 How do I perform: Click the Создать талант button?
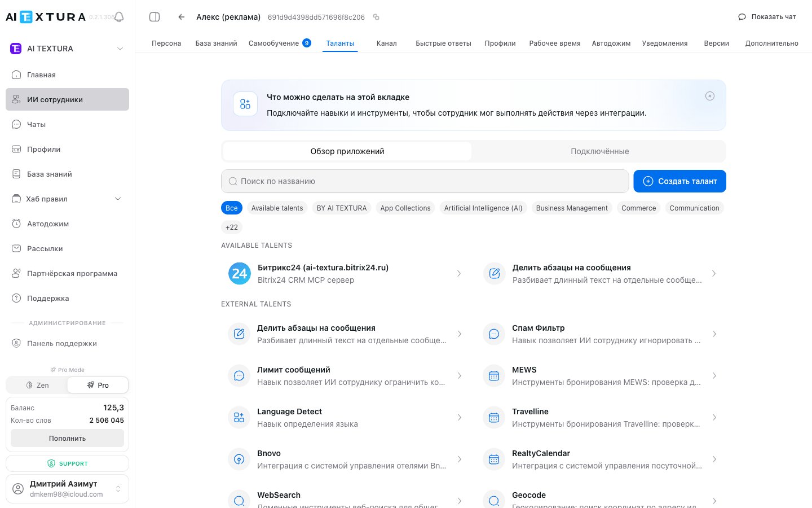tap(680, 181)
